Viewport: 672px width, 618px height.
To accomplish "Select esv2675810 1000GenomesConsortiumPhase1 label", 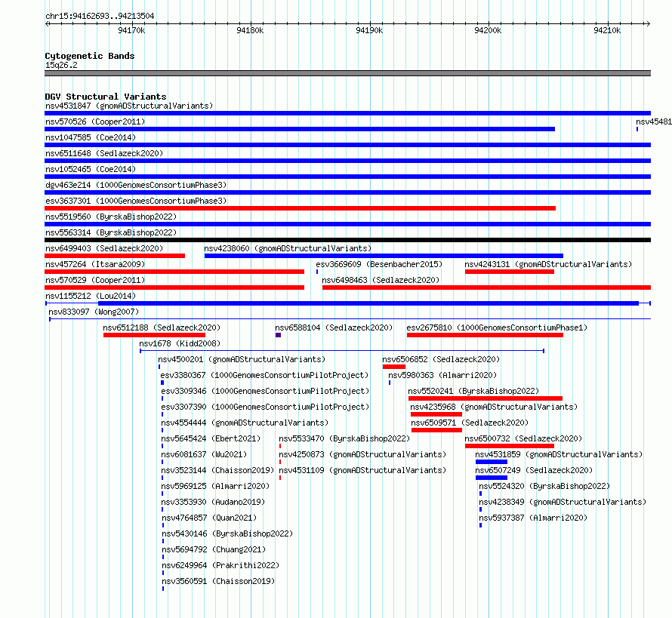I will click(497, 327).
